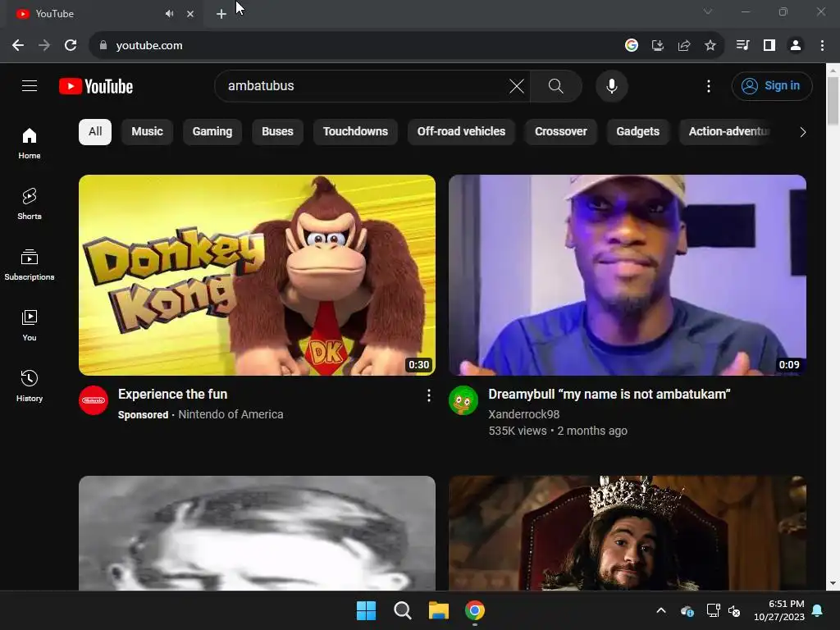This screenshot has height=630, width=840.
Task: Open the Dreamybull video thumbnail
Action: click(628, 275)
